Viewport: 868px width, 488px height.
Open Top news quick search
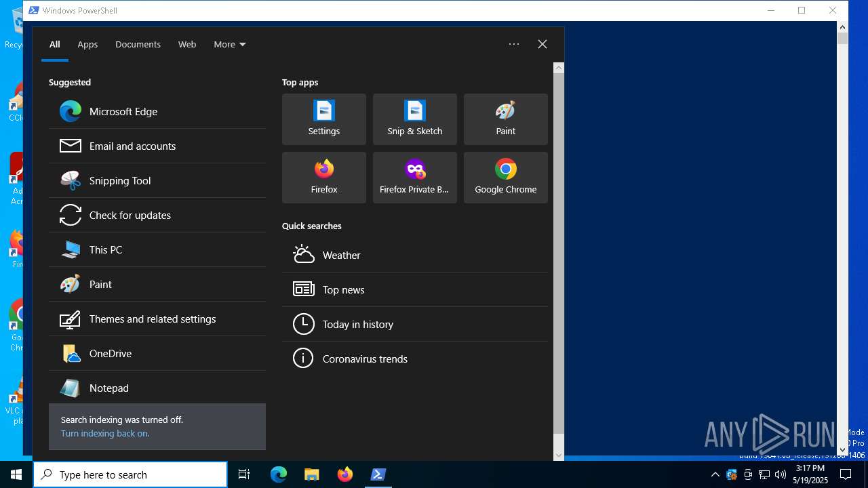click(x=415, y=289)
